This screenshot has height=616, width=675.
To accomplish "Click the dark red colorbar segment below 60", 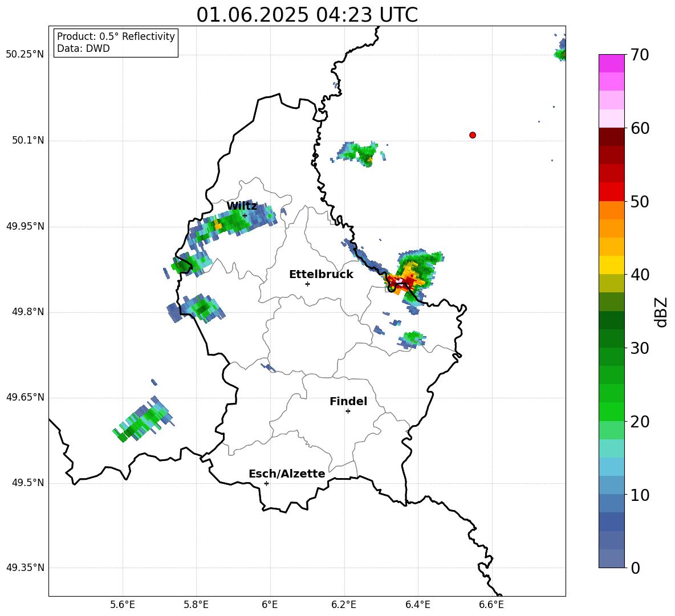I will tap(611, 137).
